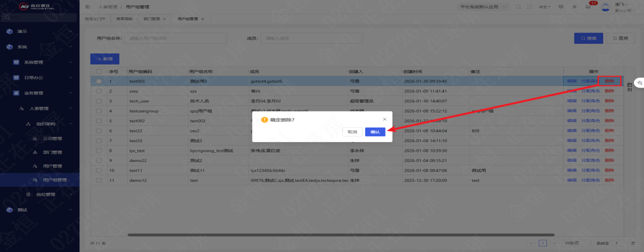Open the mail inbox with 17 badge
Image resolution: width=644 pixels, height=252 pixels.
click(x=588, y=7)
